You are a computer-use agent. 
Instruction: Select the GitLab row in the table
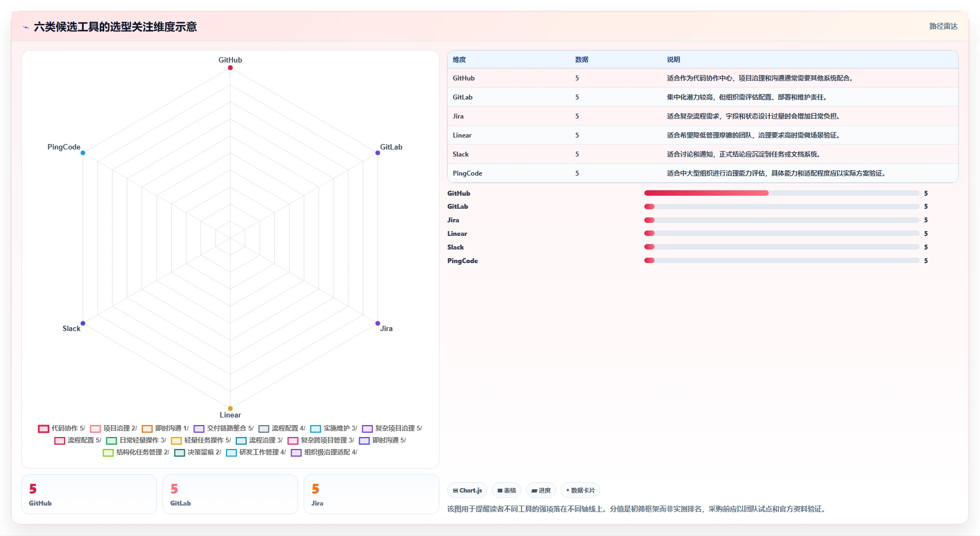pyautogui.click(x=703, y=97)
